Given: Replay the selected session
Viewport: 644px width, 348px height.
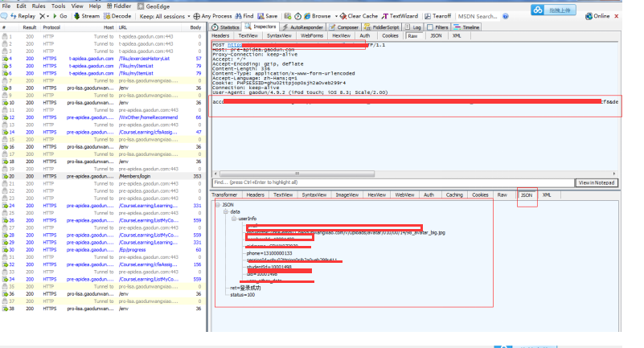Looking at the screenshot, I should pos(23,16).
